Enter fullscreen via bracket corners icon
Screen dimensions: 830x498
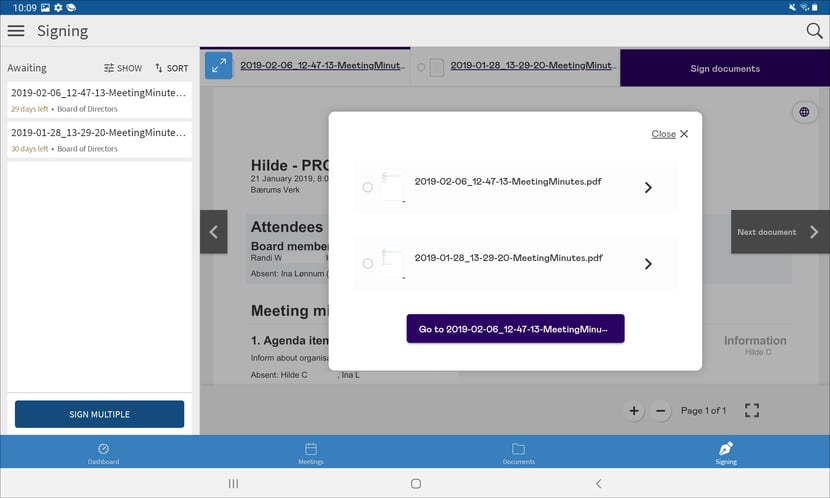pos(752,410)
